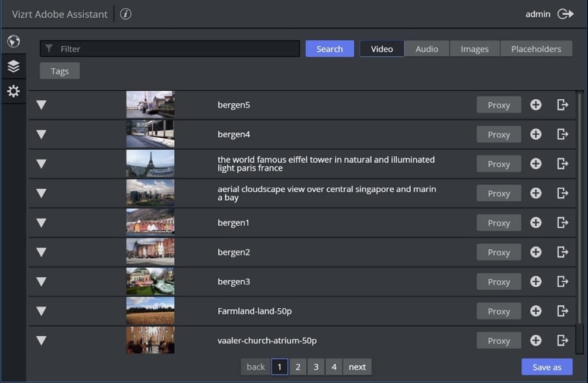The image size is (588, 383).
Task: Click the export icon on the bergen4 row
Action: coord(562,134)
